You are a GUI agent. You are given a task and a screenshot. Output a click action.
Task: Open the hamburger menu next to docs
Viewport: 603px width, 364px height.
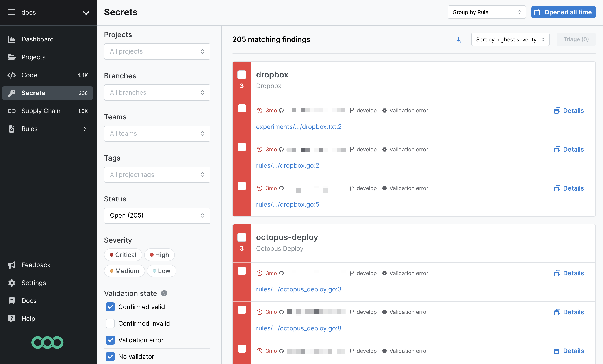click(11, 12)
